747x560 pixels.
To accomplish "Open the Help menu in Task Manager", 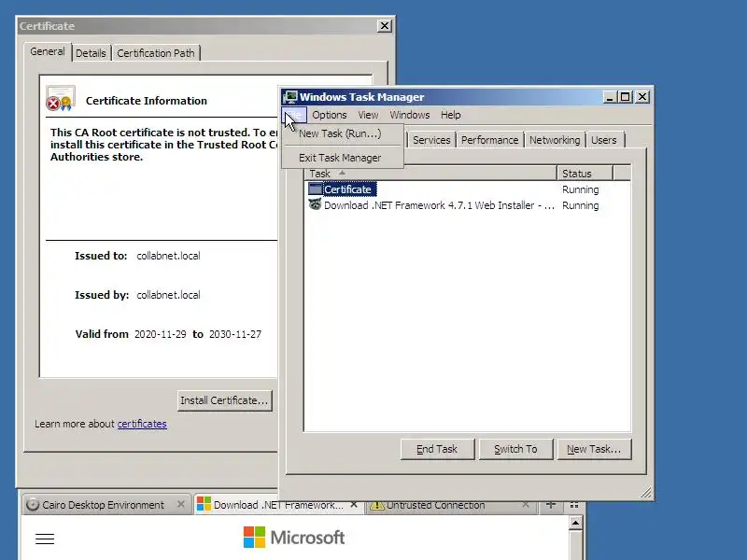I will 451,115.
